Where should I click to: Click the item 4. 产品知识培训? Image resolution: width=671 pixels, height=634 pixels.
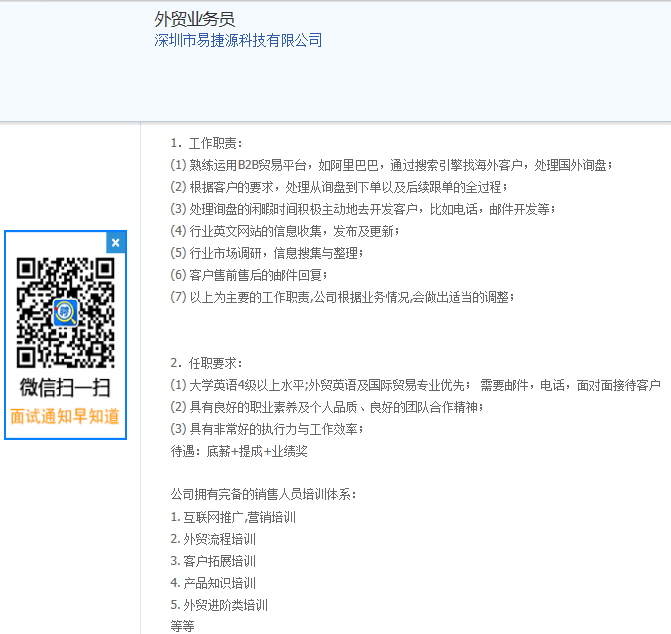213,583
